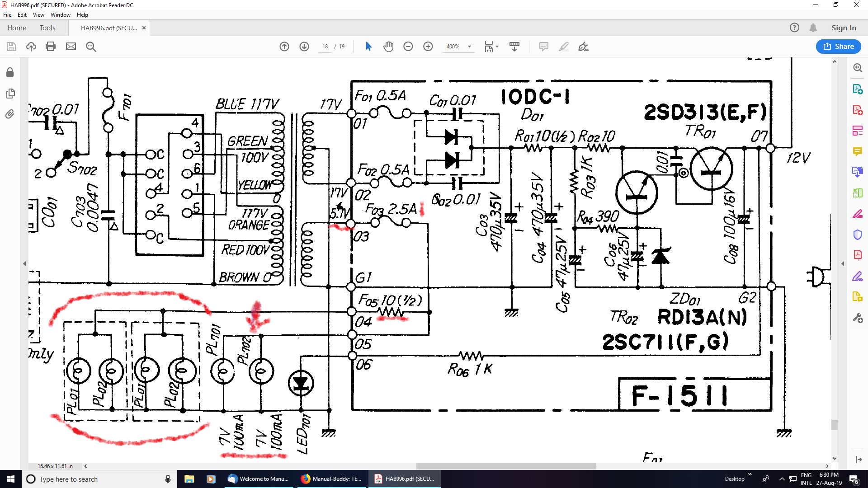Open the Edit menu
Viewport: 868px width, 488px height.
tap(22, 15)
